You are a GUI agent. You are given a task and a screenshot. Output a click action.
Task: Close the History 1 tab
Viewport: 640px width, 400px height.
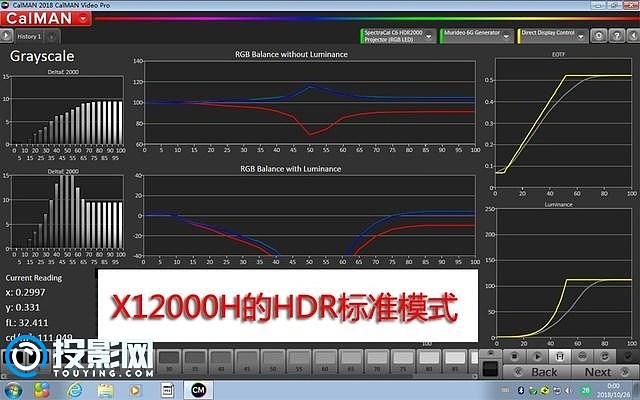(x=51, y=37)
